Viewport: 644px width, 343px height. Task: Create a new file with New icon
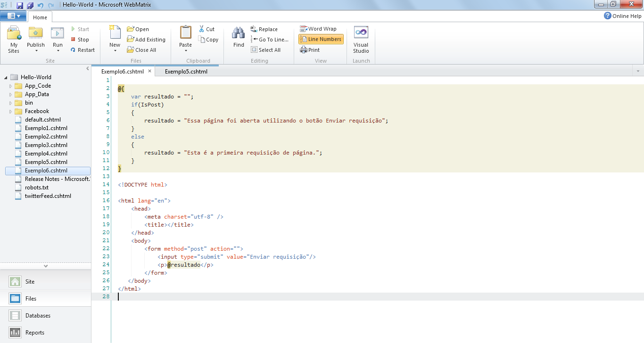coord(114,35)
